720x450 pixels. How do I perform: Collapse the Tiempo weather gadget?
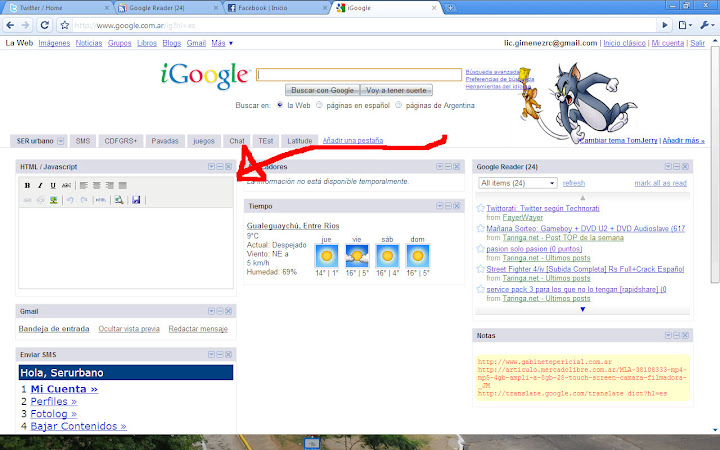pyautogui.click(x=448, y=206)
